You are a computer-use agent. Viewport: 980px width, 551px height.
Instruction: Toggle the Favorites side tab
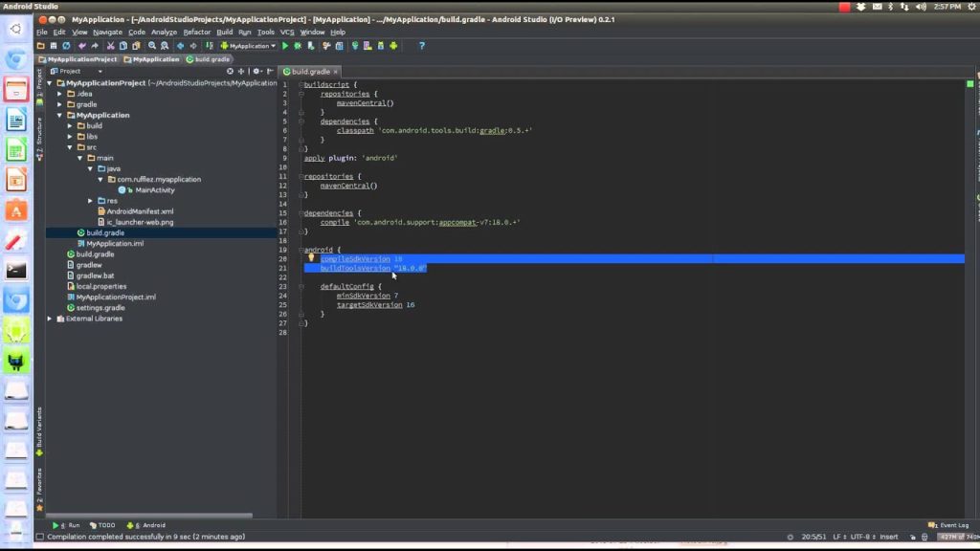point(39,490)
